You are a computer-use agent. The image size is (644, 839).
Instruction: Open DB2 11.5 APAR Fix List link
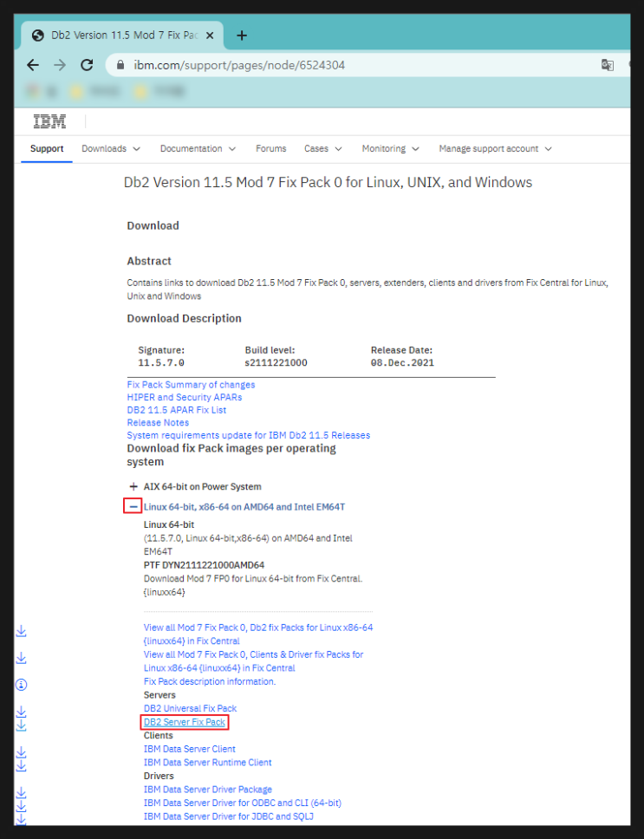pyautogui.click(x=177, y=410)
